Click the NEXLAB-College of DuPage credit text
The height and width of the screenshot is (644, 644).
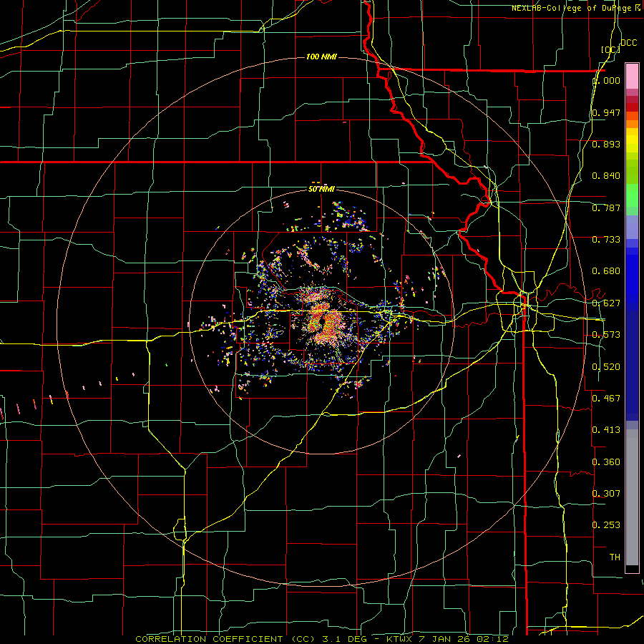click(x=571, y=8)
